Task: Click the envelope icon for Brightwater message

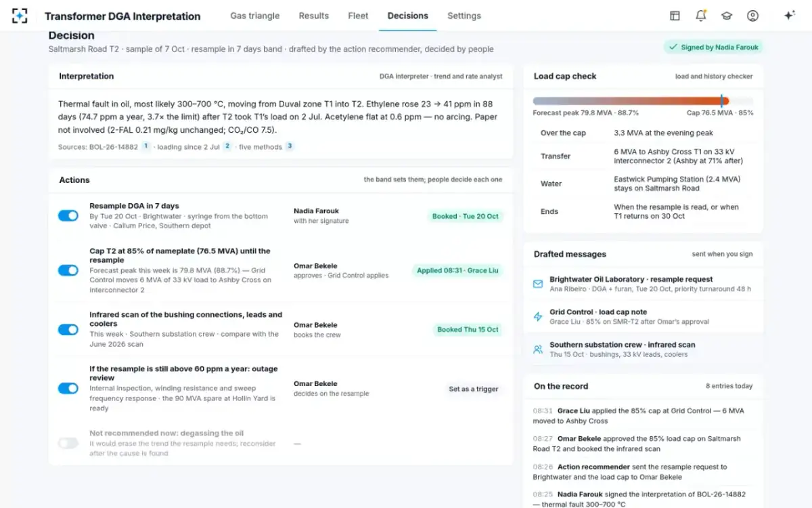Action: 538,284
